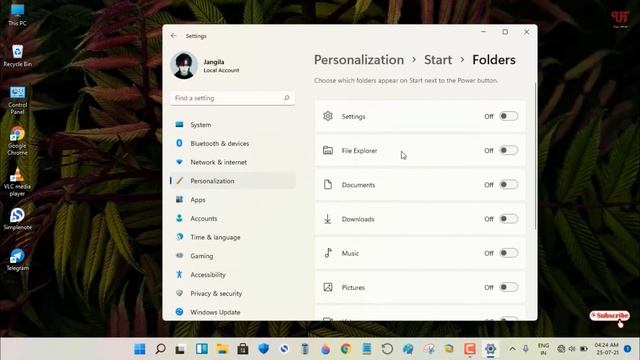Open Time & language category
The width and height of the screenshot is (640, 360).
(x=233, y=238)
